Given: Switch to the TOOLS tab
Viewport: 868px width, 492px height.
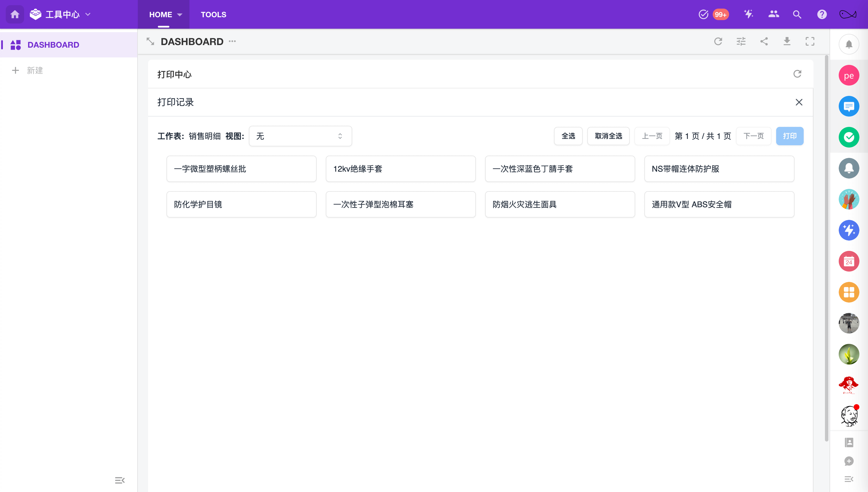Looking at the screenshot, I should pos(213,15).
